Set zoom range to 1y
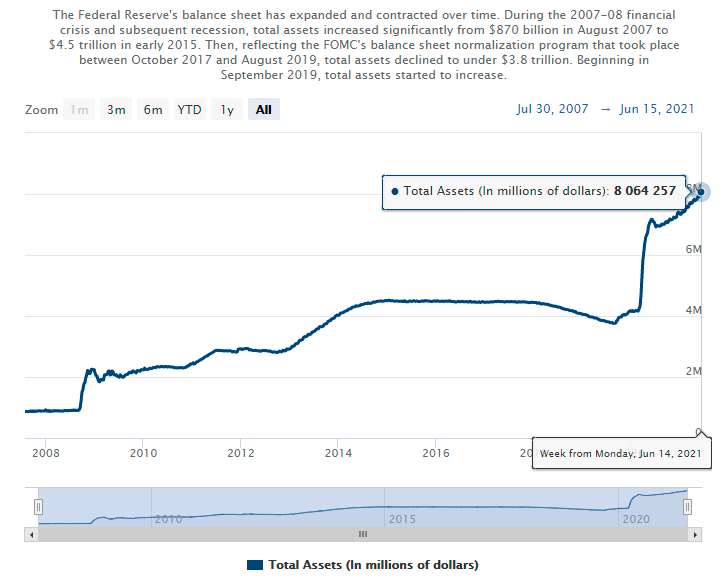This screenshot has width=725, height=579. [227, 110]
